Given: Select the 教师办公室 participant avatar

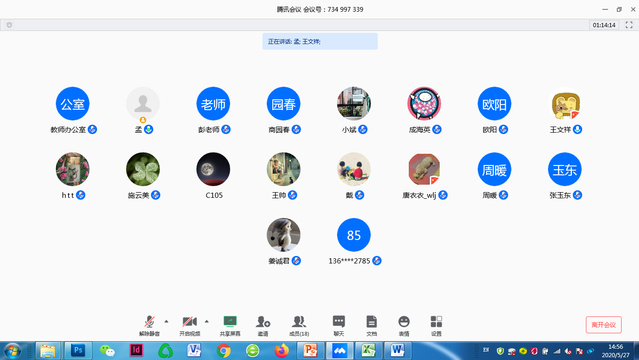Looking at the screenshot, I should click(x=73, y=104).
